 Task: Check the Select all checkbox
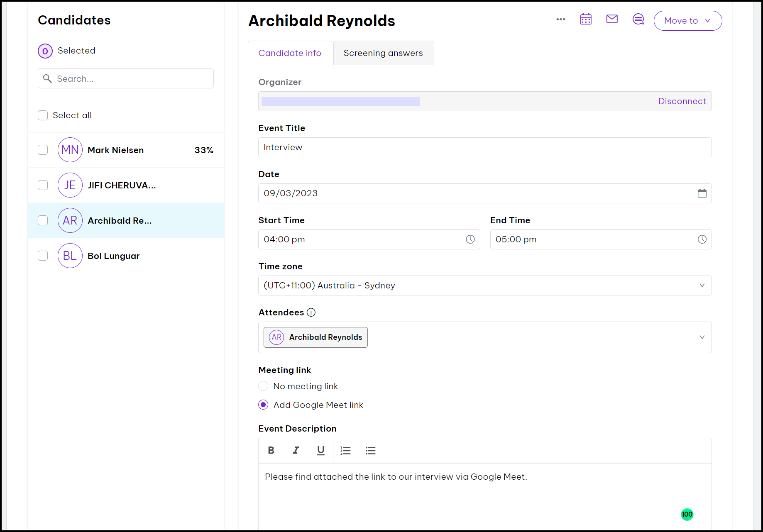click(x=43, y=115)
